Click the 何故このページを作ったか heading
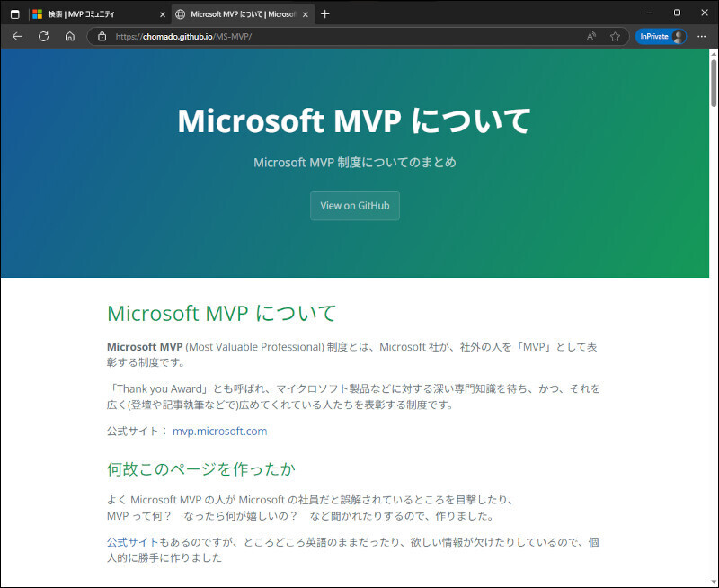This screenshot has width=719, height=588. pos(201,469)
